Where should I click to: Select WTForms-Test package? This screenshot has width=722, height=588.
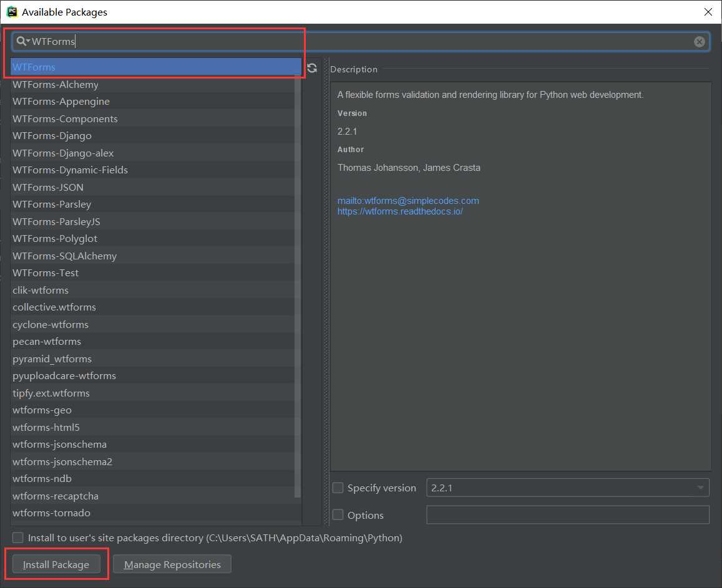click(152, 273)
